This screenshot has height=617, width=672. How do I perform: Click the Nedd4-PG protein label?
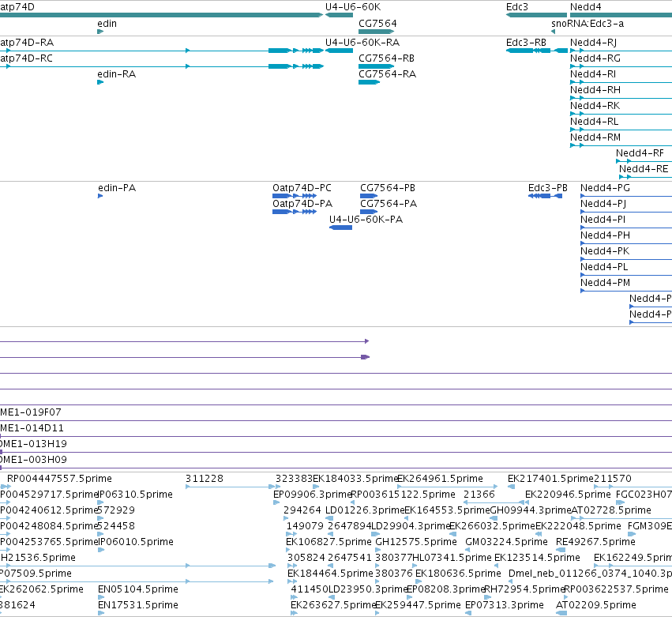pyautogui.click(x=605, y=188)
